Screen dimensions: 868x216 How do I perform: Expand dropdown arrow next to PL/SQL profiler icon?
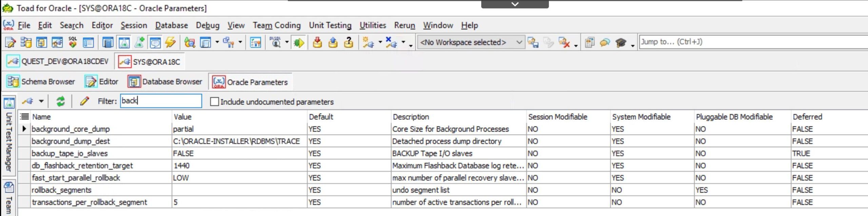pyautogui.click(x=287, y=42)
